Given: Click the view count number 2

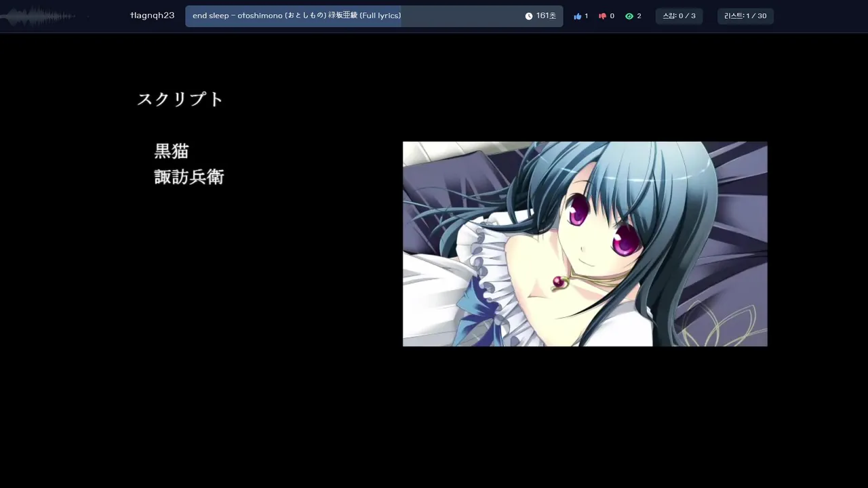Looking at the screenshot, I should (639, 16).
